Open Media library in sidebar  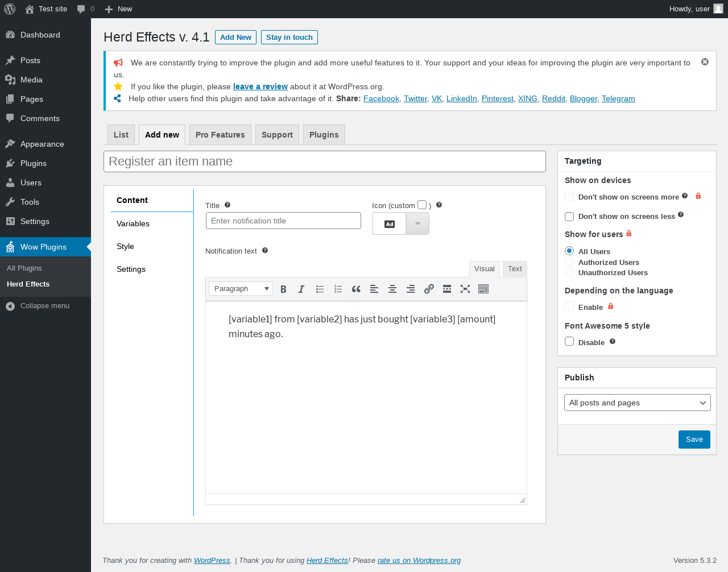click(x=45, y=80)
